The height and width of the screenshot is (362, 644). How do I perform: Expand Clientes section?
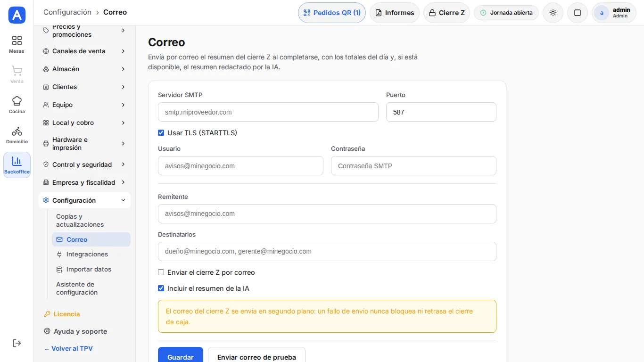84,87
